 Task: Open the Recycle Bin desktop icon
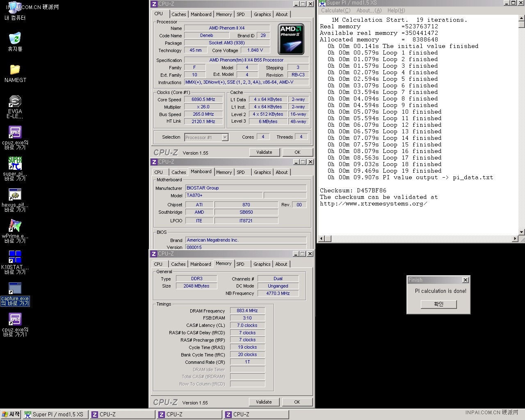click(15, 42)
